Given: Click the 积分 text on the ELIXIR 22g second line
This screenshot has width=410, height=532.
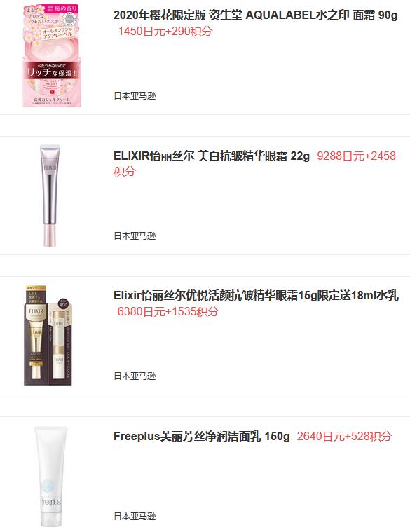Looking at the screenshot, I should point(124,171).
